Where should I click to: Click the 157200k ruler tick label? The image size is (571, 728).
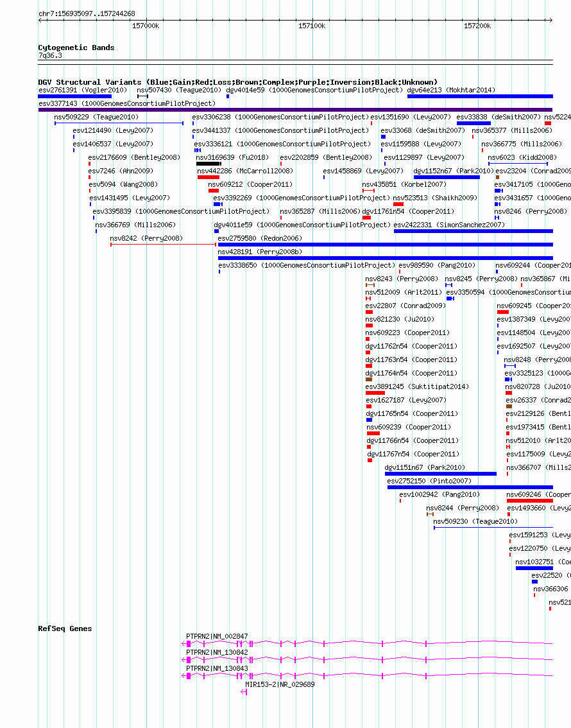(x=477, y=26)
